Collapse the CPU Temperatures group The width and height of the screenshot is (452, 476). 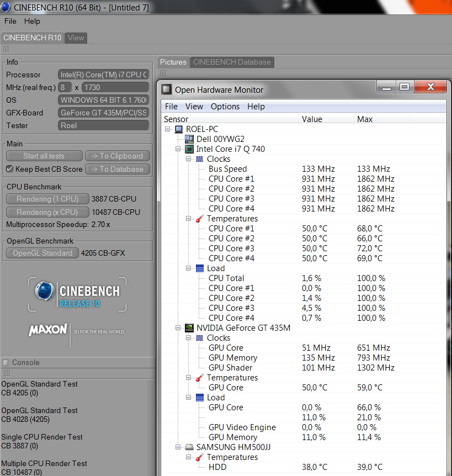tap(188, 218)
